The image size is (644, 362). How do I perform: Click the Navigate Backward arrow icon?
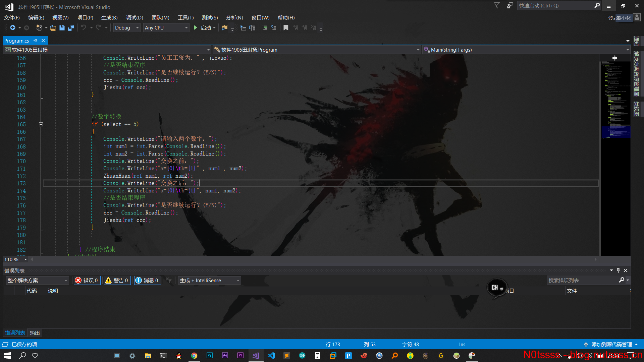tap(13, 28)
